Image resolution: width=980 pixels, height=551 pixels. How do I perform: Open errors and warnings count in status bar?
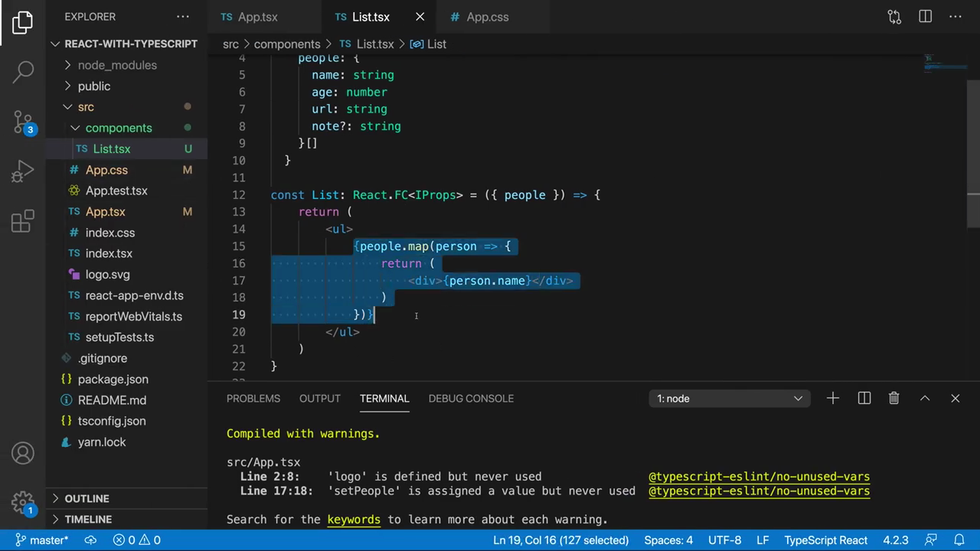137,540
